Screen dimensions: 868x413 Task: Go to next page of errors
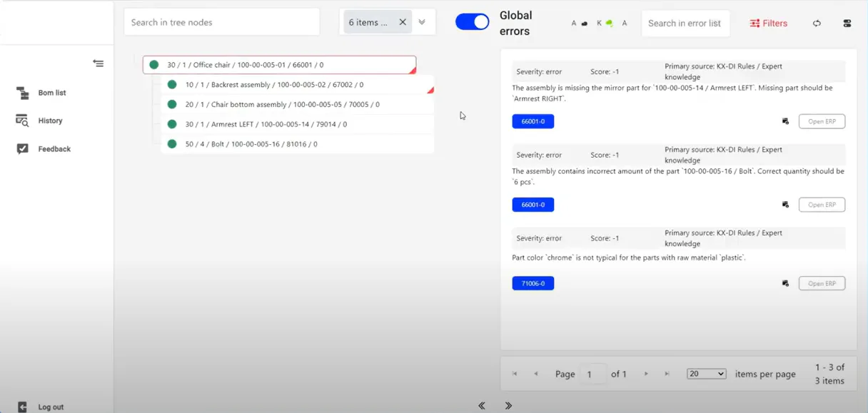pyautogui.click(x=646, y=374)
